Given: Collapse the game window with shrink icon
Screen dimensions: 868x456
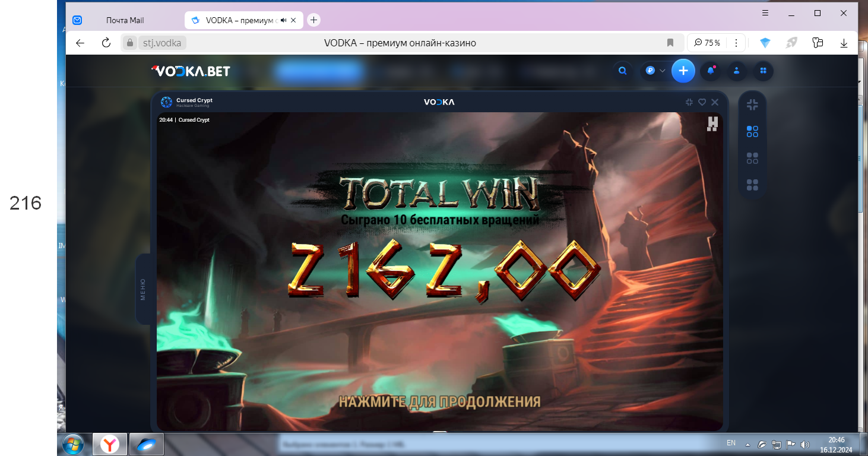Looking at the screenshot, I should pos(689,102).
